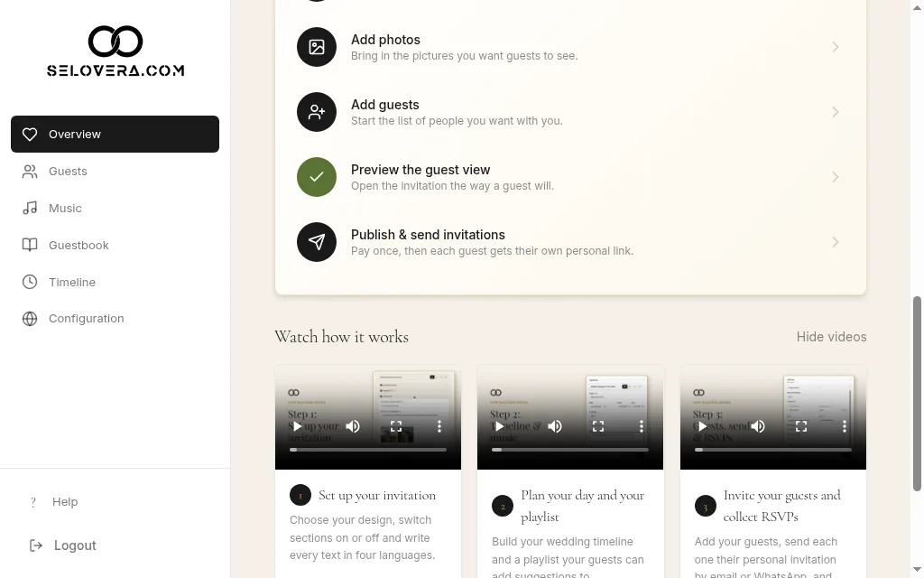Image resolution: width=924 pixels, height=578 pixels.
Task: Click 'Bring in the pictures you want guests to see.'
Action: coord(465,56)
